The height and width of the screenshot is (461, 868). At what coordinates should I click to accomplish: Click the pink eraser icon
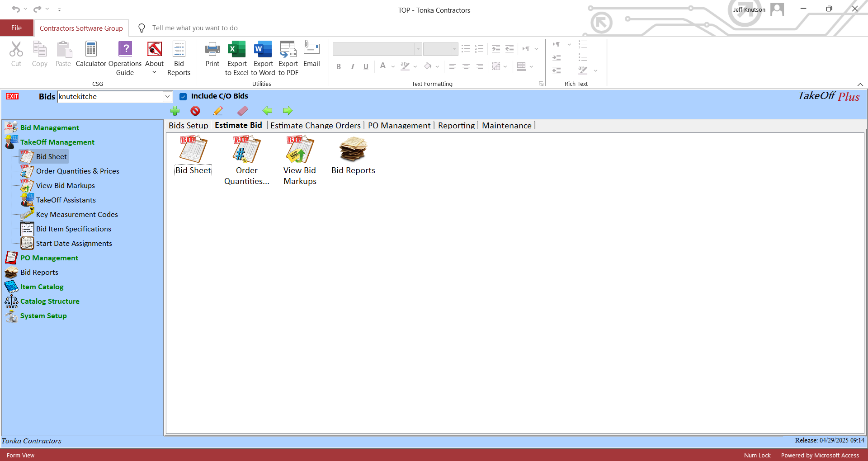[243, 111]
